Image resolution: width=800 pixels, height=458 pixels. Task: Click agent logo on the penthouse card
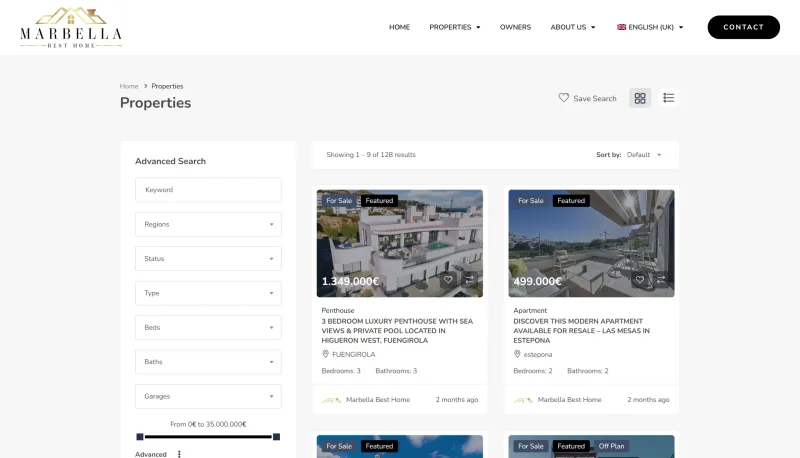pos(332,400)
